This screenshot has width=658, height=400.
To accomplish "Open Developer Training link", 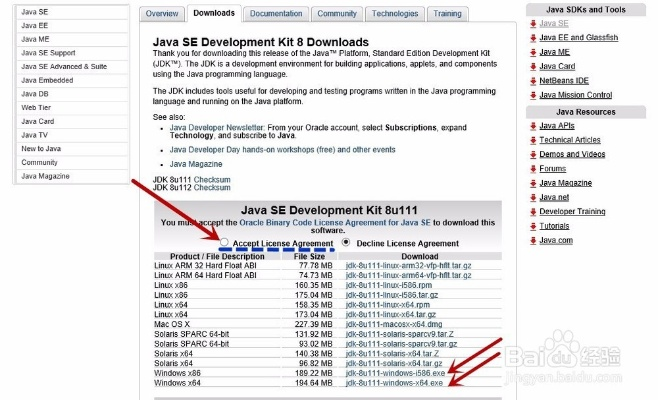I will click(572, 212).
